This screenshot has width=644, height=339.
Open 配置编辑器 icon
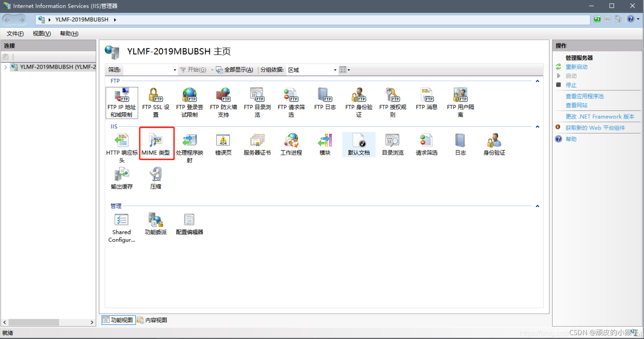pos(190,224)
